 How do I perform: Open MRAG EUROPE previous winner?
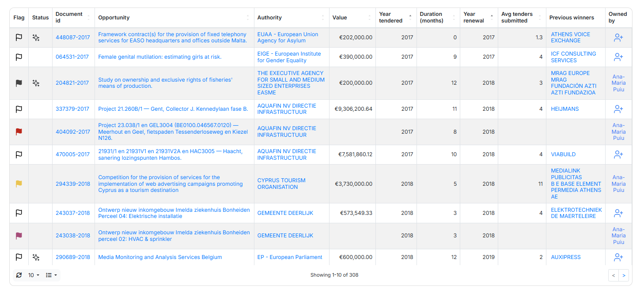pyautogui.click(x=570, y=73)
